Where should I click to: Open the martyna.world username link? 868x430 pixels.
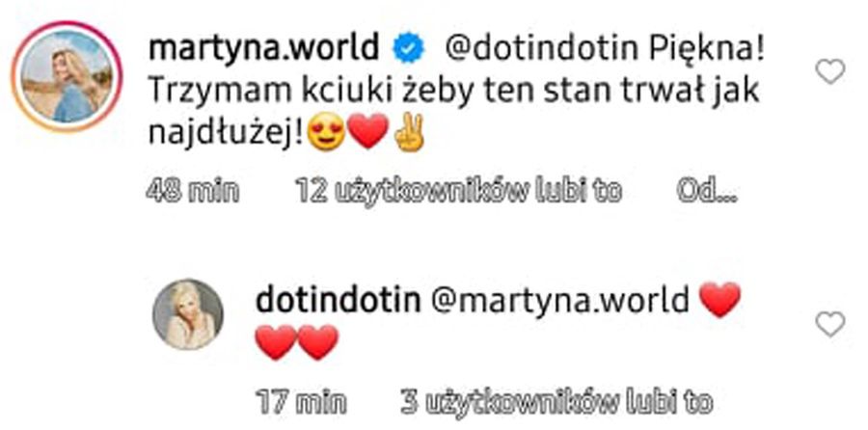click(x=264, y=49)
